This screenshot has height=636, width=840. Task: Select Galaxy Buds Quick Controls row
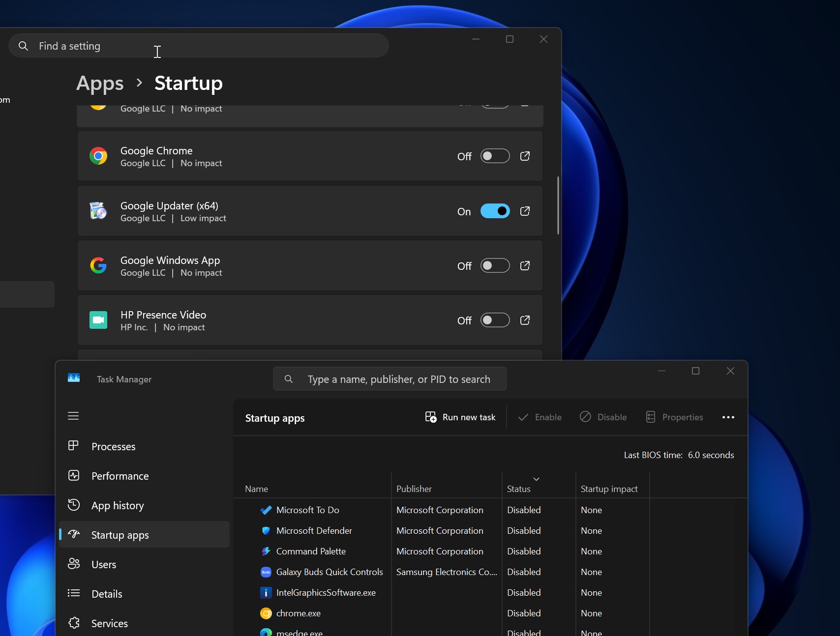click(x=490, y=572)
